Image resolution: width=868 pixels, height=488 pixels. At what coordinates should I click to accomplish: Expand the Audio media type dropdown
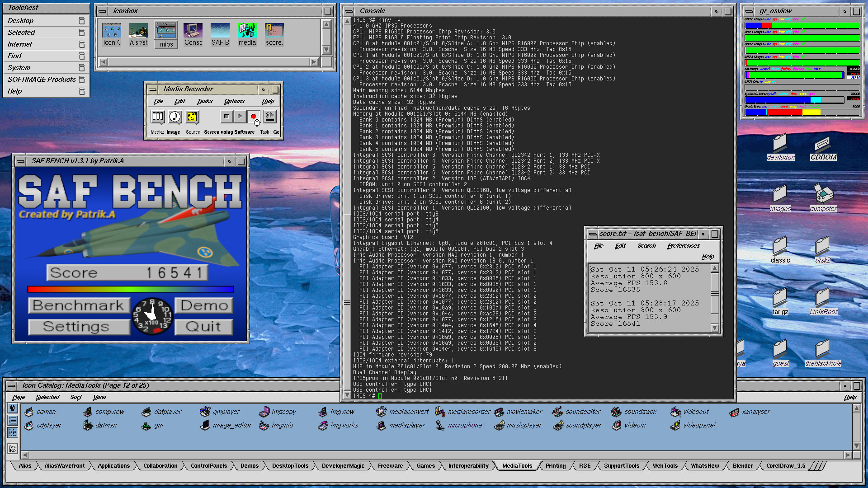(x=175, y=117)
